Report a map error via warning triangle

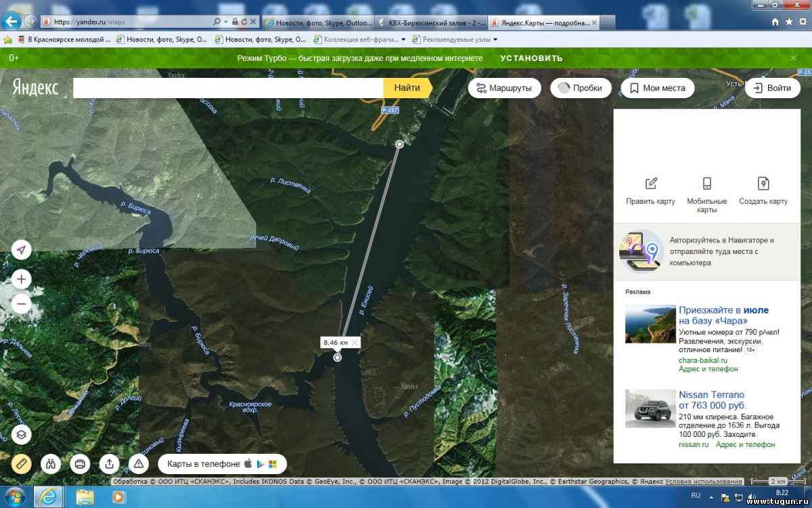pos(138,464)
